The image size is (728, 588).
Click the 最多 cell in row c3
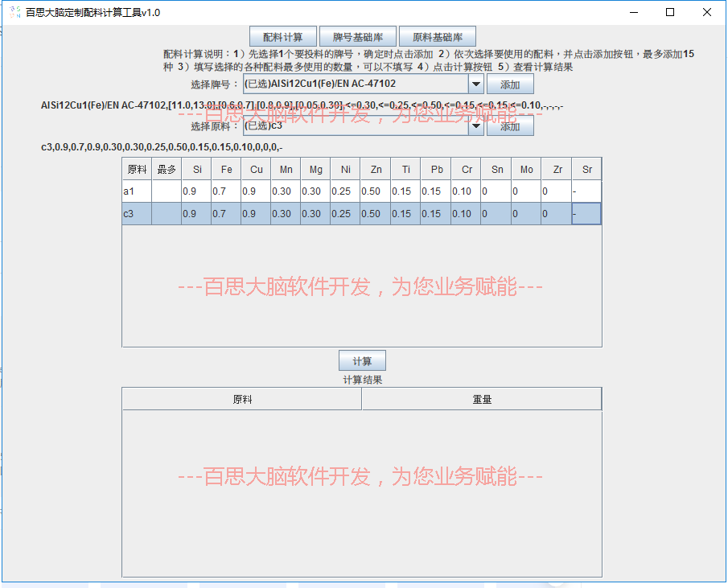pyautogui.click(x=167, y=213)
